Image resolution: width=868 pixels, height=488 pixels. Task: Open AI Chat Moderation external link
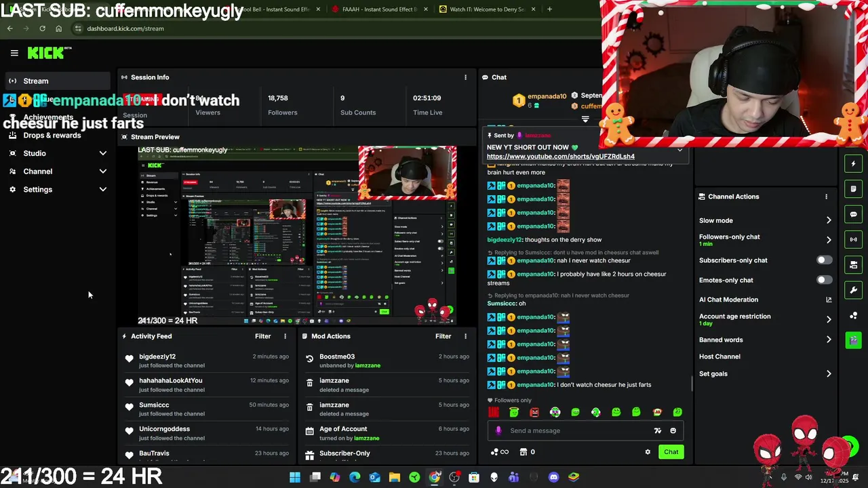click(829, 300)
